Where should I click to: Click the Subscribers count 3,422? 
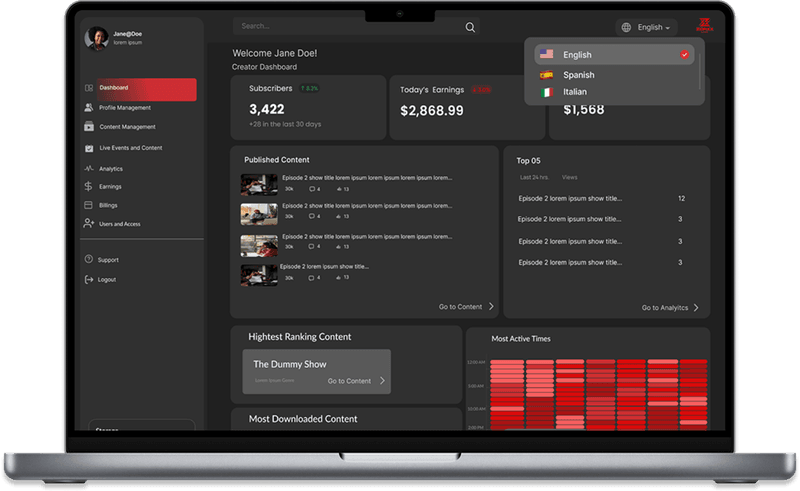(x=267, y=109)
